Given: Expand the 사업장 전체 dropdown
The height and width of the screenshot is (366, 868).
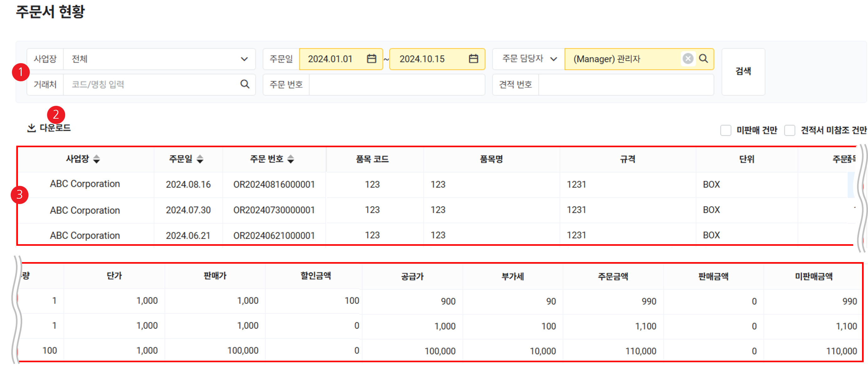Looking at the screenshot, I should coord(244,59).
